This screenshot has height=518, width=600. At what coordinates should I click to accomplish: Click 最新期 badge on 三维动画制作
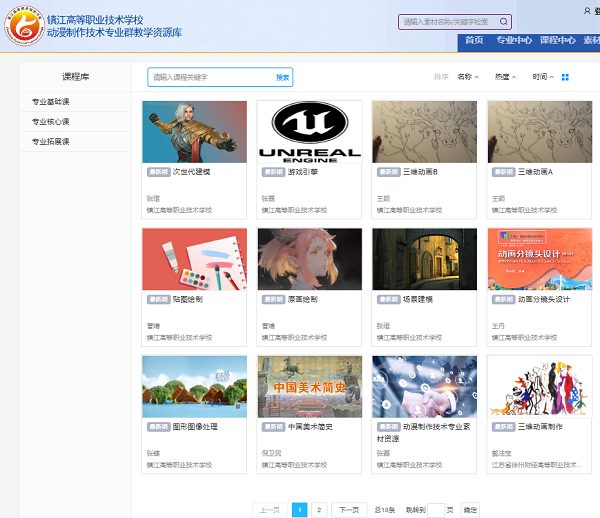504,427
